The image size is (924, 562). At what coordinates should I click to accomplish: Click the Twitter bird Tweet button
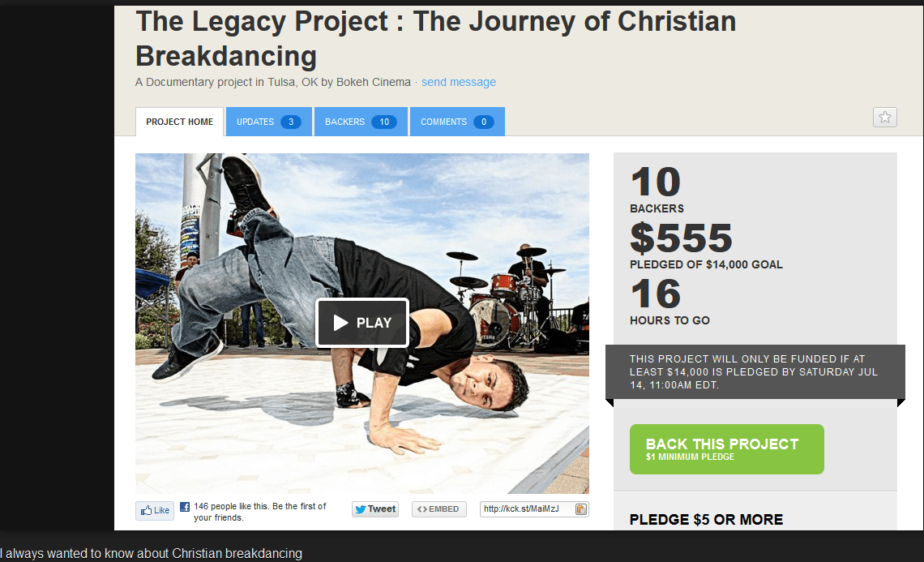click(x=375, y=509)
